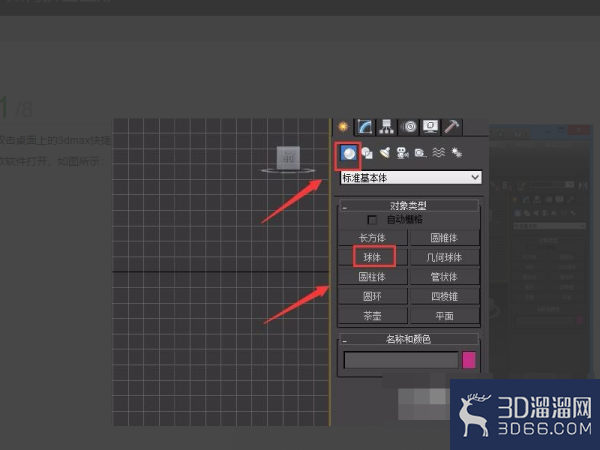Switch to the Modify panel tab

coord(365,127)
